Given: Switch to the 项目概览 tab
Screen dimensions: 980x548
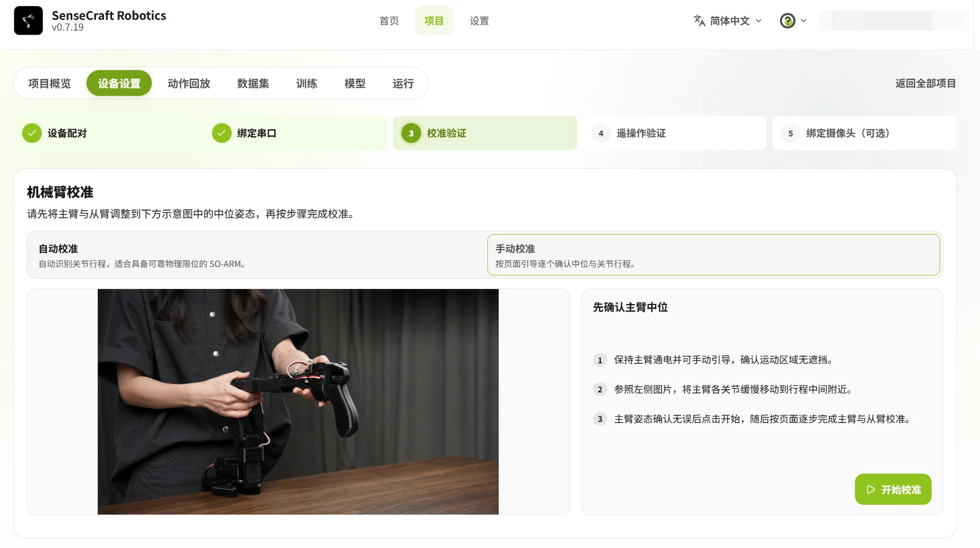Looking at the screenshot, I should [50, 83].
